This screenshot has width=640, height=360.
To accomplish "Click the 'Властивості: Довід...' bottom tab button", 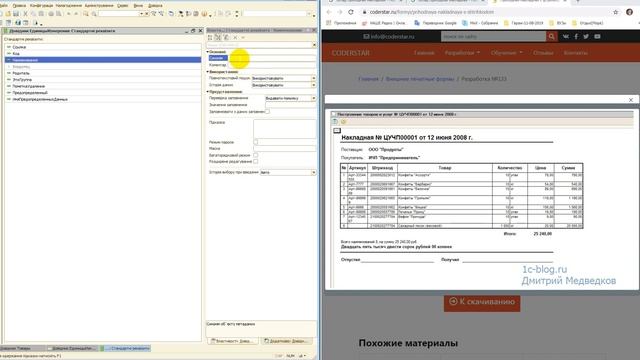I will 232,341.
